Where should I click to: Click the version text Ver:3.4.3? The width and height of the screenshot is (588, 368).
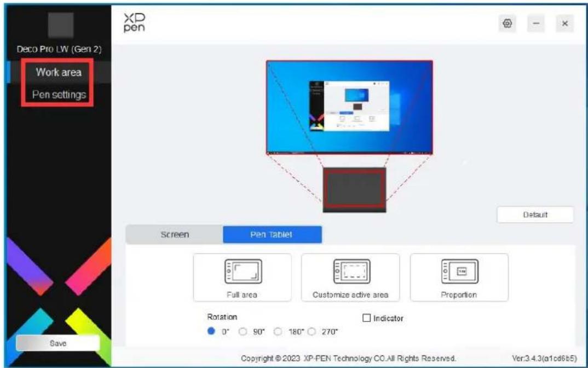tap(544, 358)
